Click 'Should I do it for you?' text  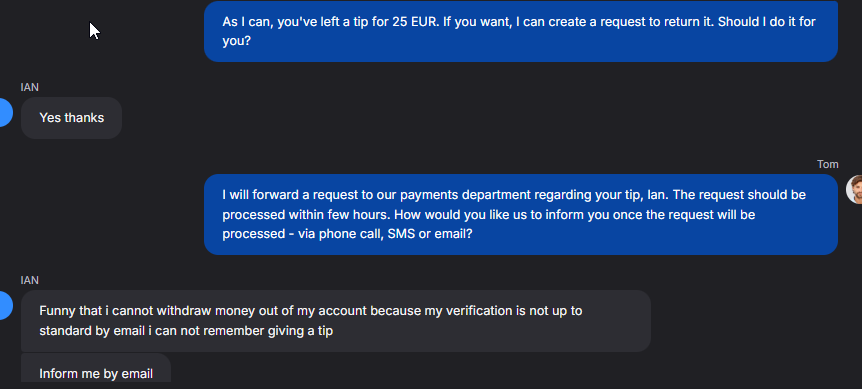(519, 31)
